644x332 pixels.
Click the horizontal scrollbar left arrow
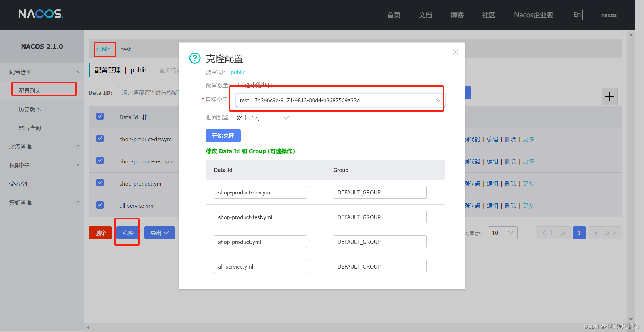click(x=88, y=327)
